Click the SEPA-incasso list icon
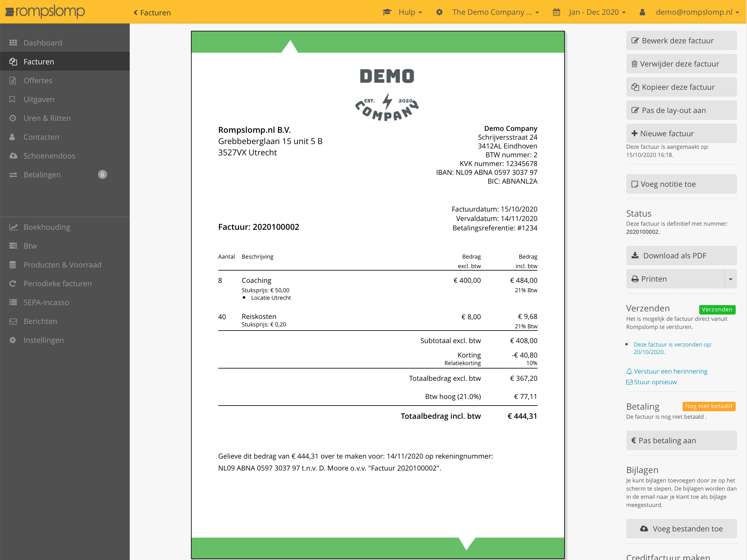This screenshot has height=560, width=747. click(13, 302)
